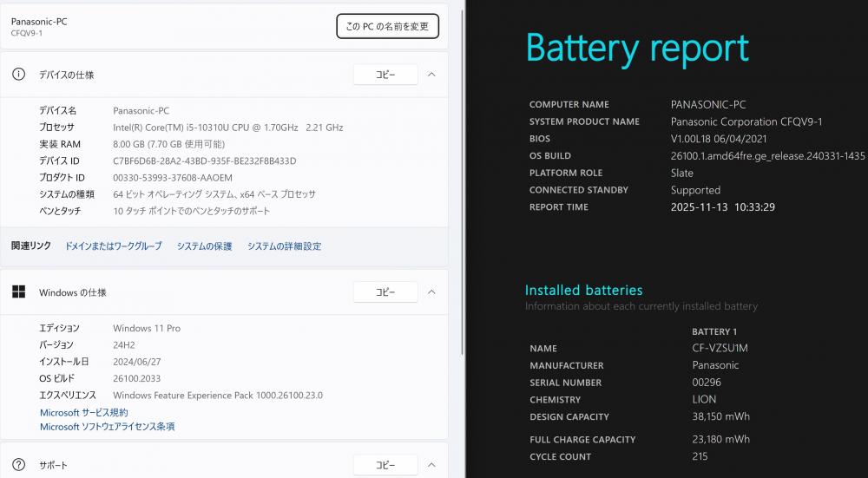This screenshot has width=868, height=478.
Task: Click the デバイス ID value text
Action: coord(204,161)
